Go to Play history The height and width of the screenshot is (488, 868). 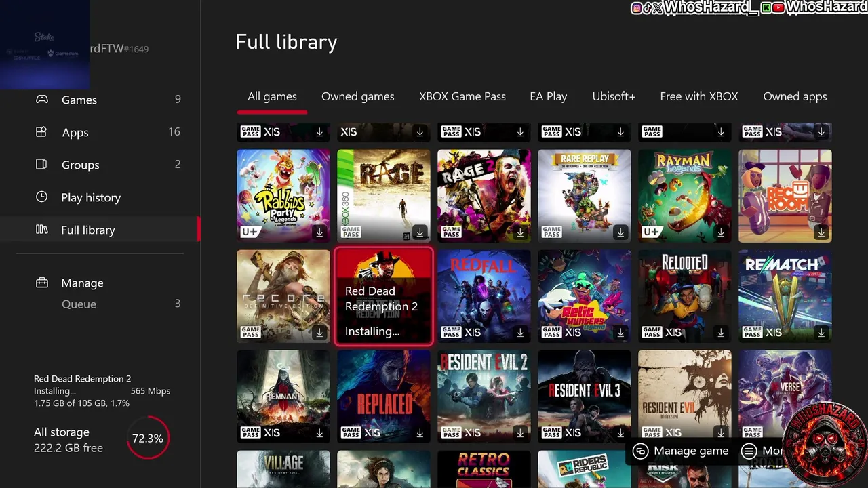(100, 197)
